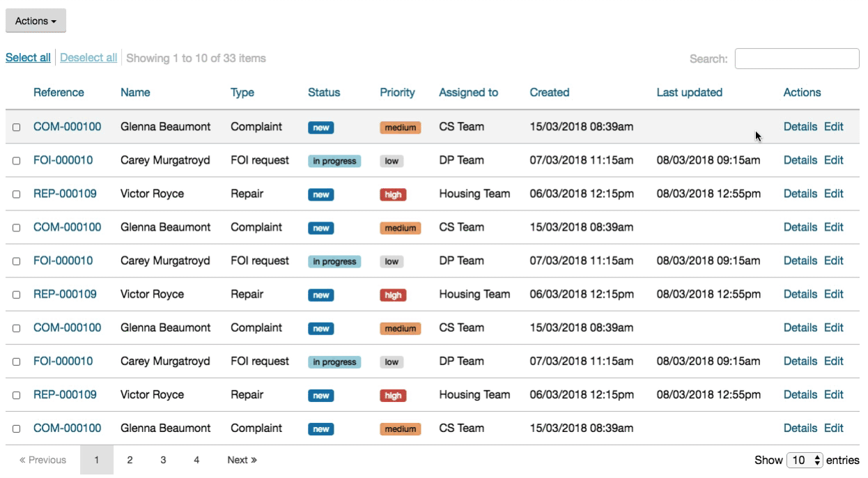Tick the checkbox of the last FOI-000010 row
Image resolution: width=868 pixels, height=478 pixels.
pyautogui.click(x=16, y=362)
